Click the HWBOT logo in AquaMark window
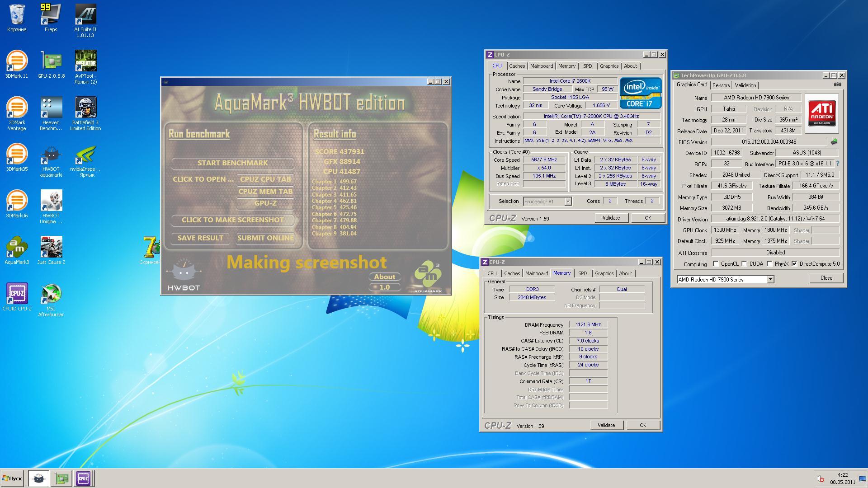868x488 pixels. coord(183,274)
